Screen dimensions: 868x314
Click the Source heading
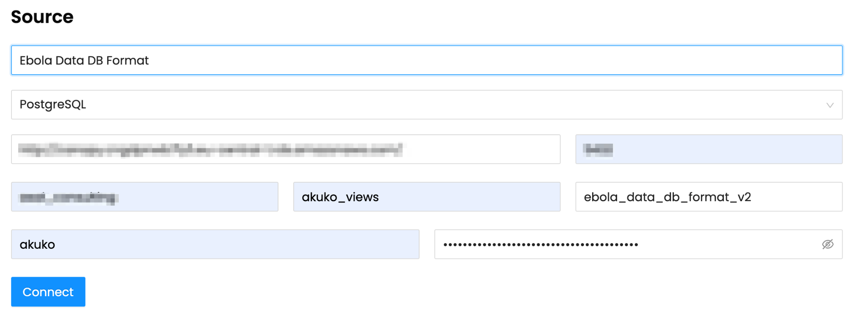click(x=42, y=17)
